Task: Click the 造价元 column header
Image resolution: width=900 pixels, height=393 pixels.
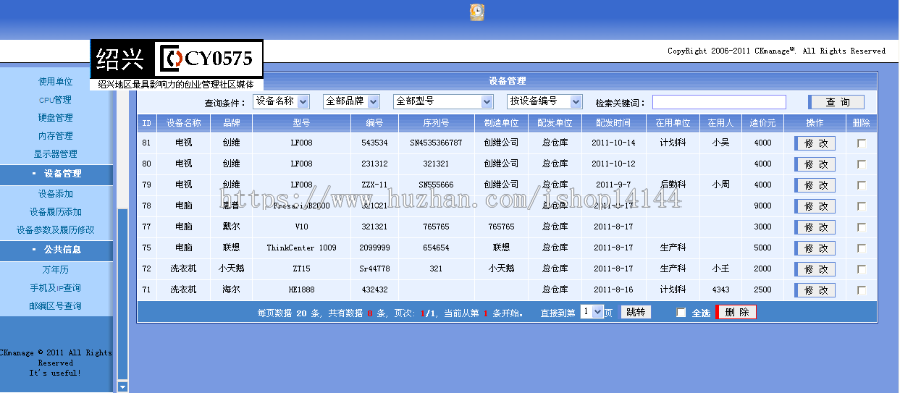Action: point(762,123)
